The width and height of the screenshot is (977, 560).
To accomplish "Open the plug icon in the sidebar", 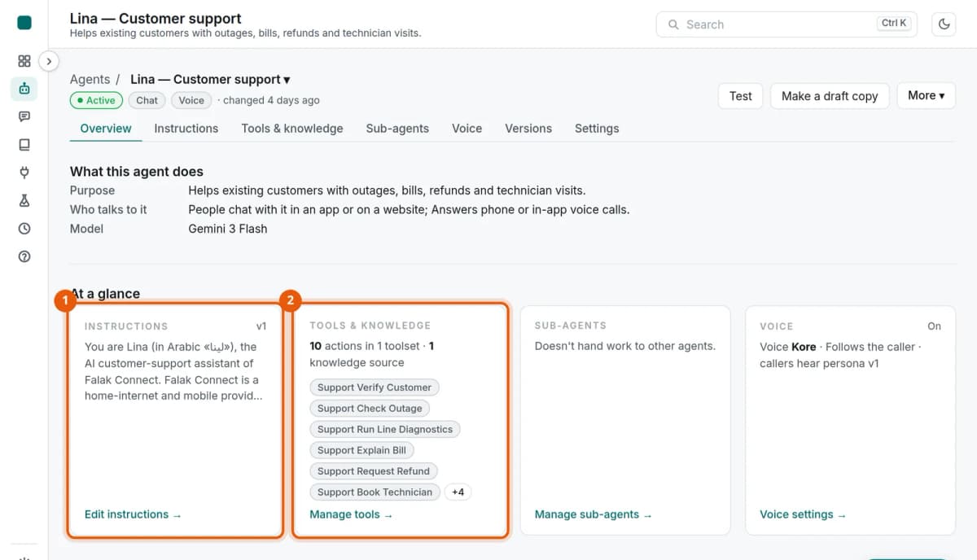I will coord(24,173).
